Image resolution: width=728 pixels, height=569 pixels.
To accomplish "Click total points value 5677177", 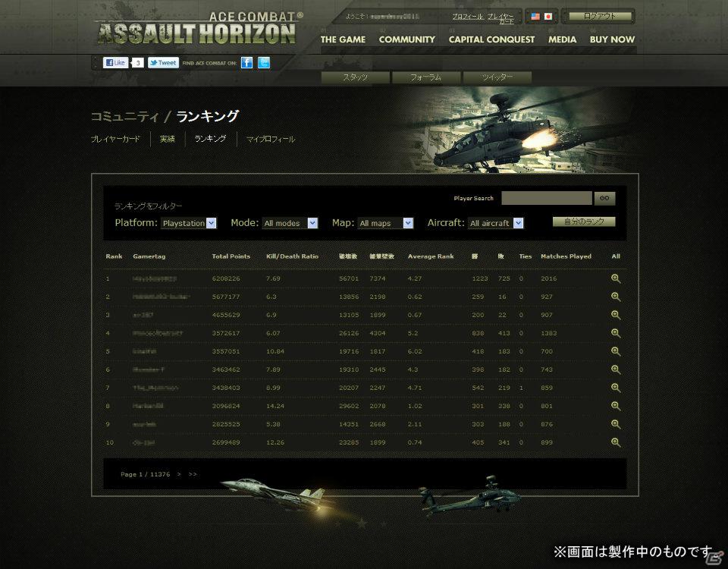I will click(226, 297).
